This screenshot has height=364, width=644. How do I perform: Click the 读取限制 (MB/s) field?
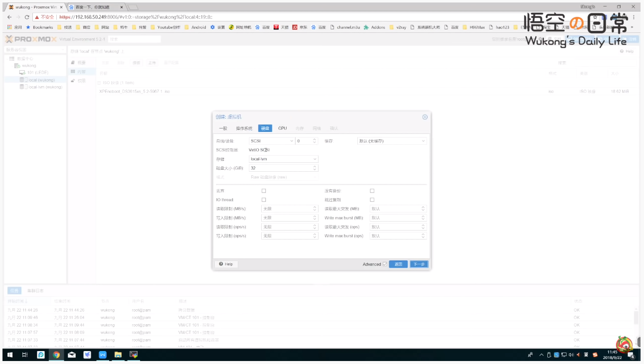pos(290,209)
